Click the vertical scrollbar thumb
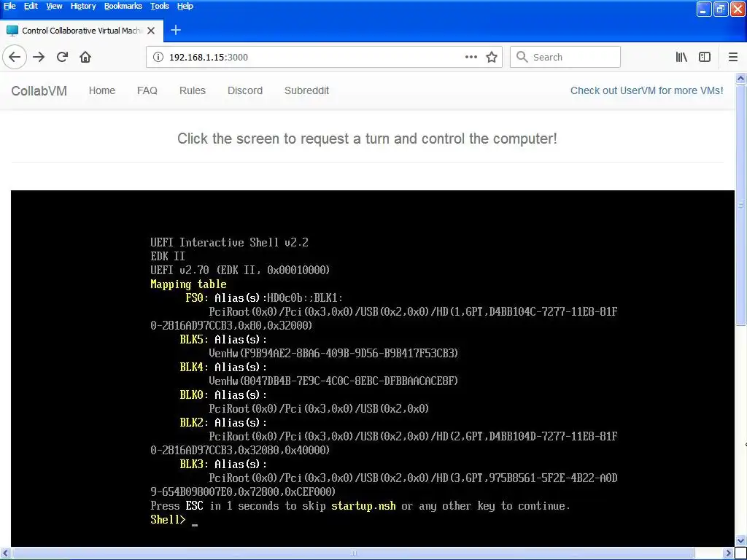This screenshot has height=560, width=747. pyautogui.click(x=741, y=205)
